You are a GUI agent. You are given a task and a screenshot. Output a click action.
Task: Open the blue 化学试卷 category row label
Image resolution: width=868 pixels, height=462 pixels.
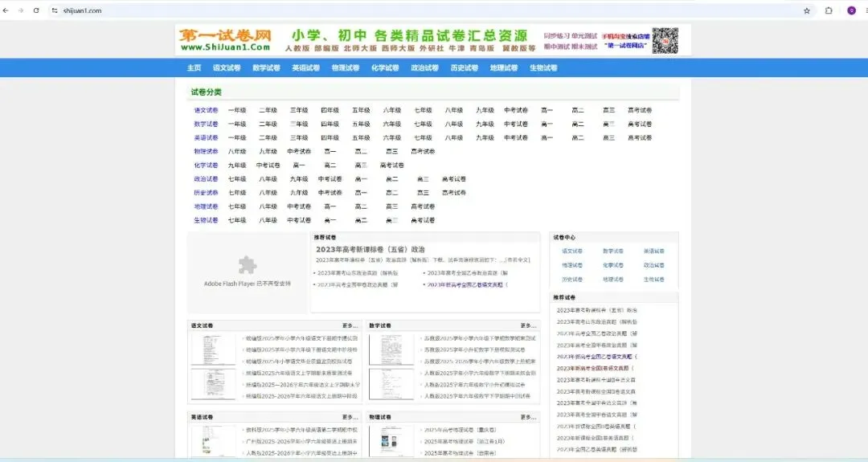point(206,165)
